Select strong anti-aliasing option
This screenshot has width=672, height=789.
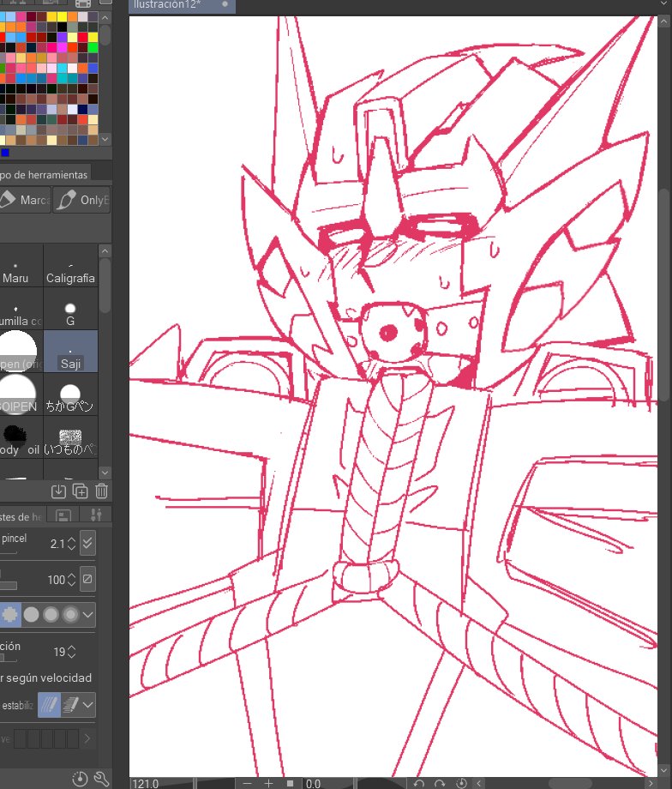(x=70, y=614)
